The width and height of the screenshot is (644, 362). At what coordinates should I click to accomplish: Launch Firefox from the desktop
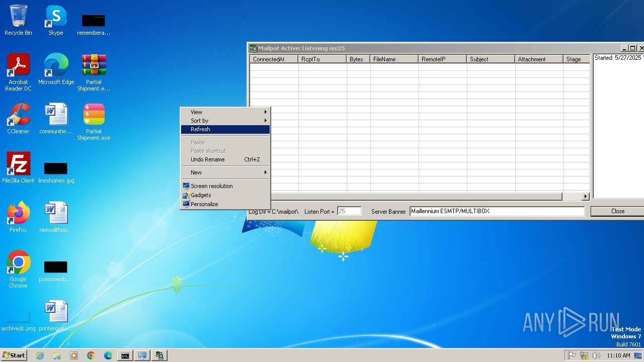(x=18, y=217)
